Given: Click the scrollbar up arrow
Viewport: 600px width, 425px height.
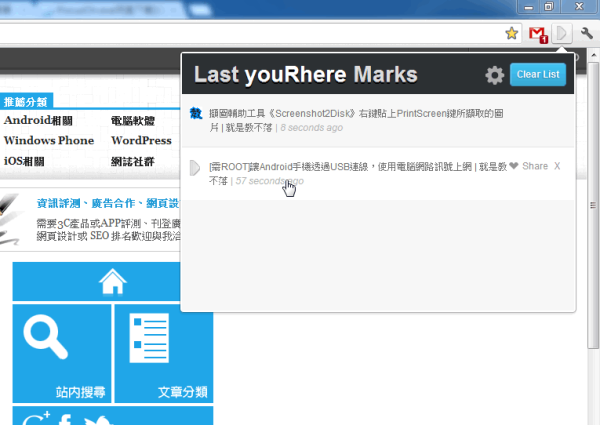Looking at the screenshot, I should (x=593, y=55).
